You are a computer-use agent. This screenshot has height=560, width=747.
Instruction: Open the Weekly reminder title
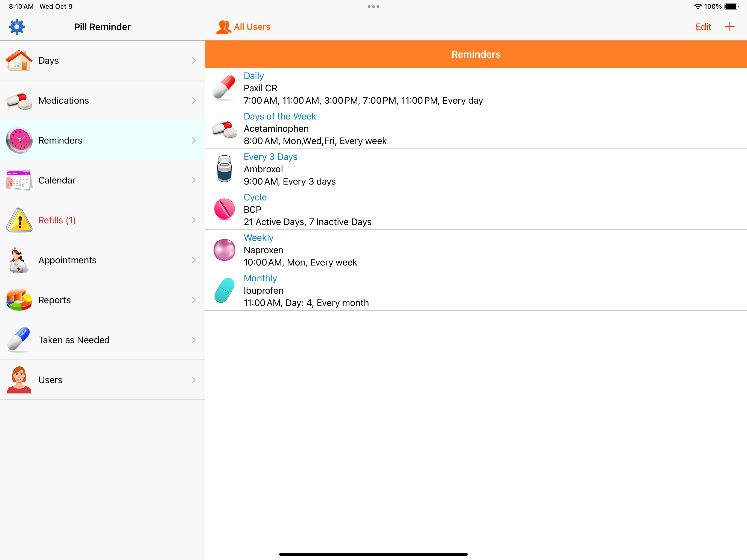pos(258,238)
